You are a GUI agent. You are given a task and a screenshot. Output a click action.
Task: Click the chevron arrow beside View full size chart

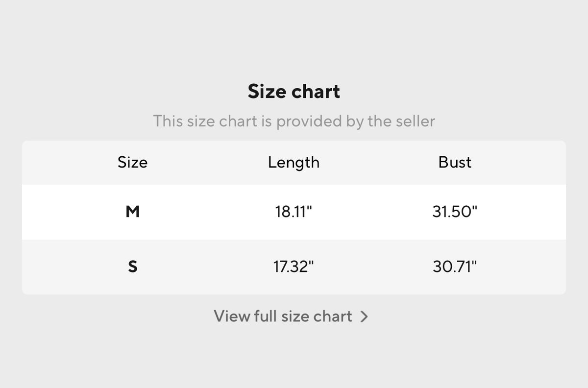click(x=364, y=317)
